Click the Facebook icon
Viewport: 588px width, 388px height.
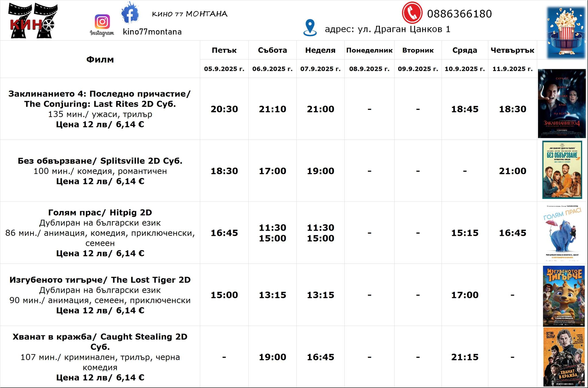130,13
